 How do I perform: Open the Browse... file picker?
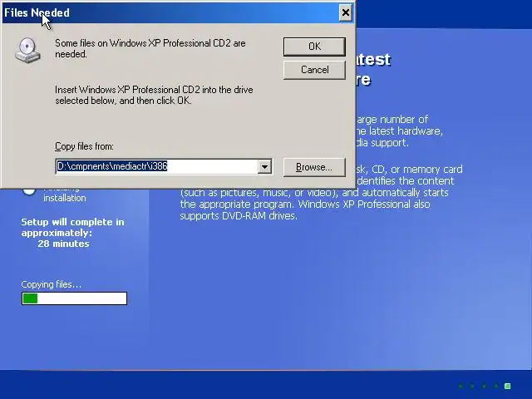(314, 167)
